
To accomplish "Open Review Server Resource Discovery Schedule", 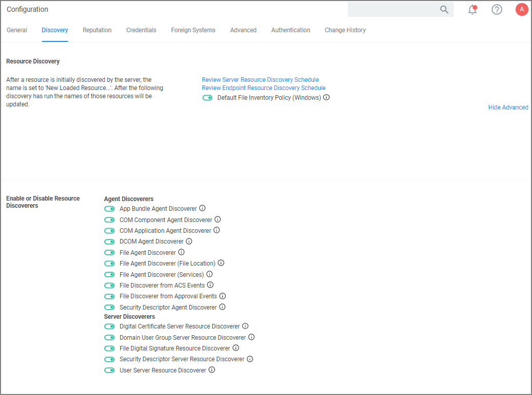I will pos(260,79).
